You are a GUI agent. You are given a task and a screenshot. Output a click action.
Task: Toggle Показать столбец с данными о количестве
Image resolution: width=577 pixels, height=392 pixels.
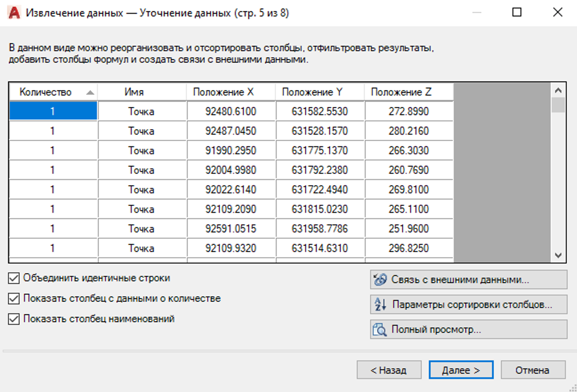point(14,299)
